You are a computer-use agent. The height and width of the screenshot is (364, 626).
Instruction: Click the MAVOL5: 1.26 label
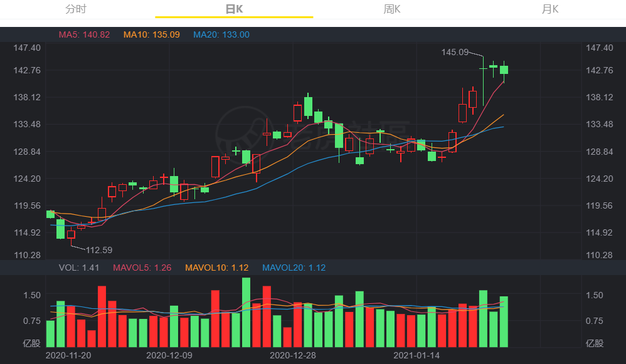(142, 268)
